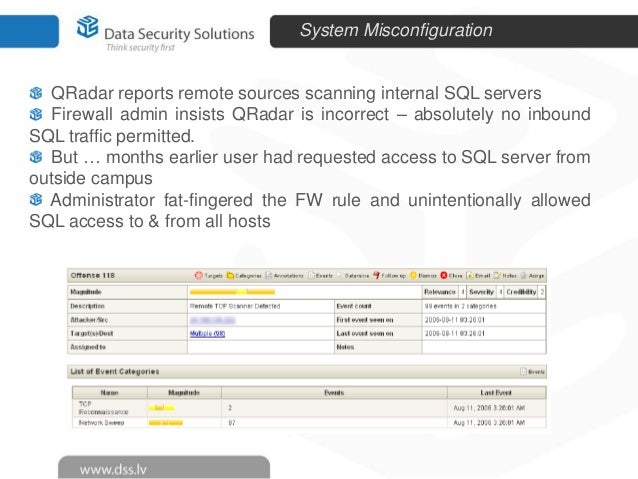Click the TCP Reconnaissance magnitude bar
Image resolution: width=638 pixels, height=479 pixels.
(x=162, y=408)
